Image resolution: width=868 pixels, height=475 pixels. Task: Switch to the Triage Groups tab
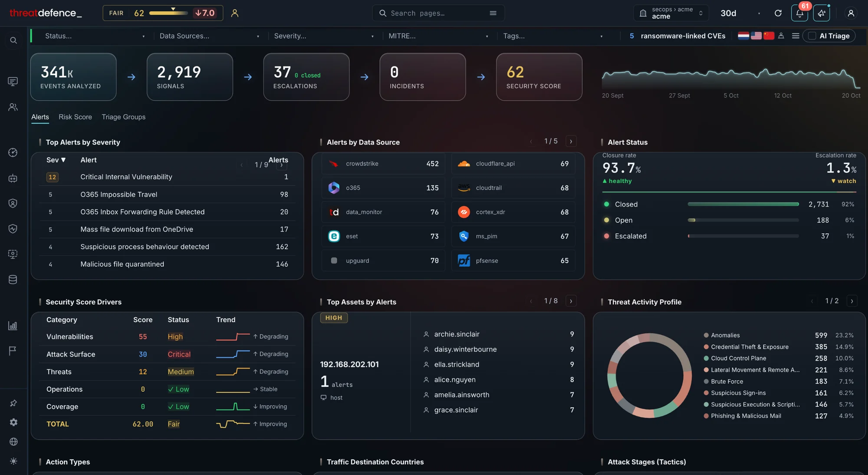123,117
